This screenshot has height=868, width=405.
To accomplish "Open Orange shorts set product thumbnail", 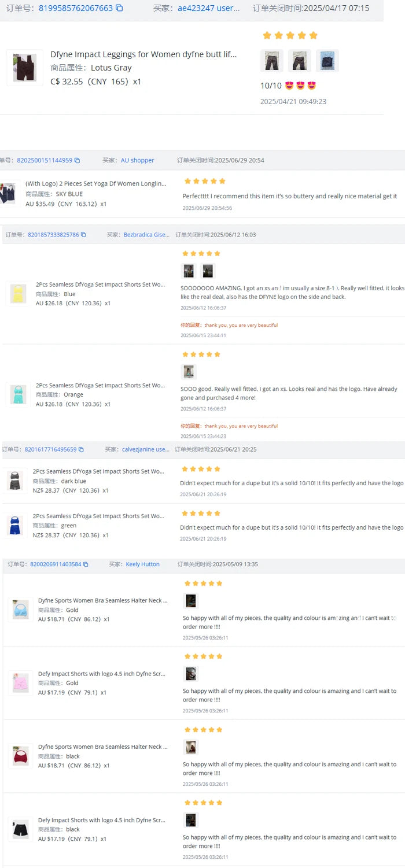I will point(19,394).
